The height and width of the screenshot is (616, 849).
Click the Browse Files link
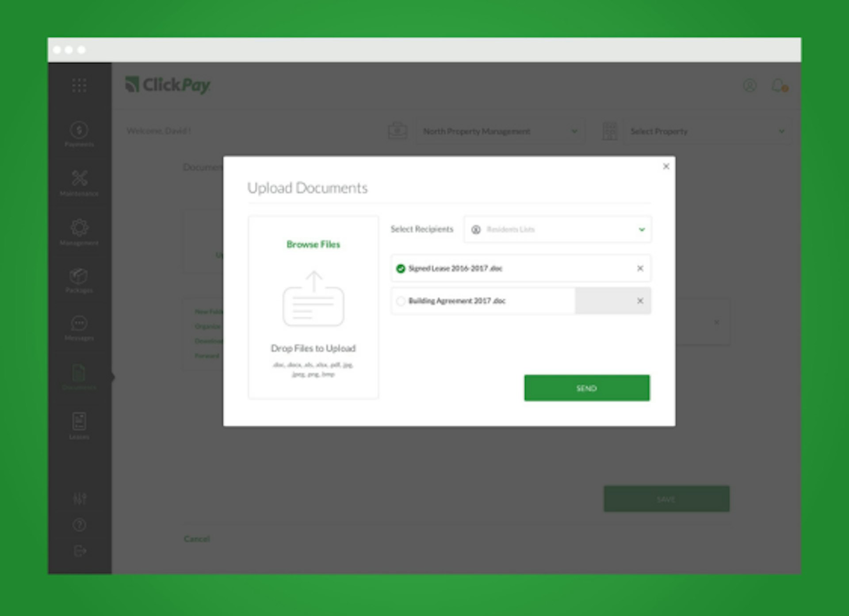[314, 244]
